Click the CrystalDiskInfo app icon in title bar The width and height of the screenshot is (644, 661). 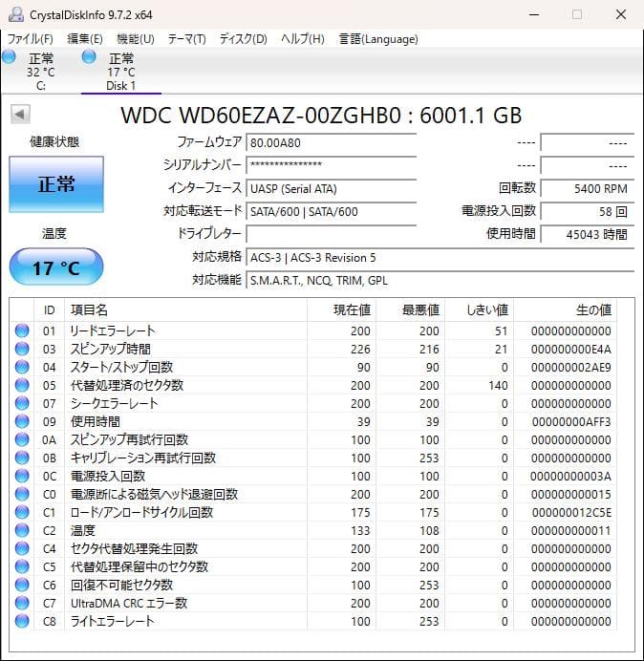[16, 14]
